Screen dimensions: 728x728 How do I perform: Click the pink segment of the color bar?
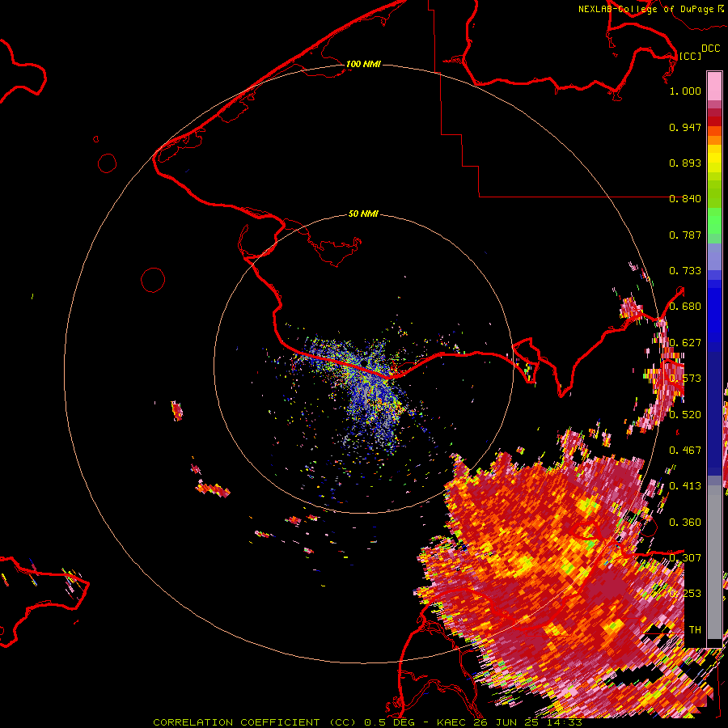coord(714,87)
